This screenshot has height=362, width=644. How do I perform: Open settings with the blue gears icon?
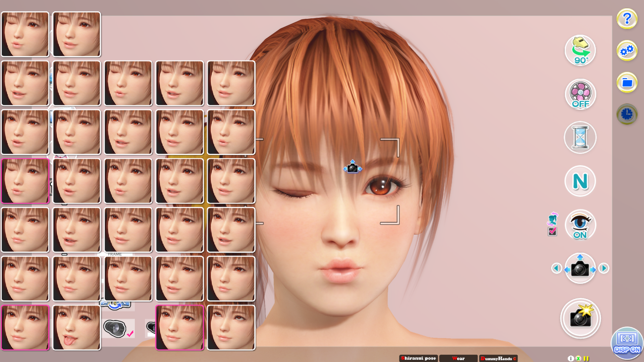627,51
